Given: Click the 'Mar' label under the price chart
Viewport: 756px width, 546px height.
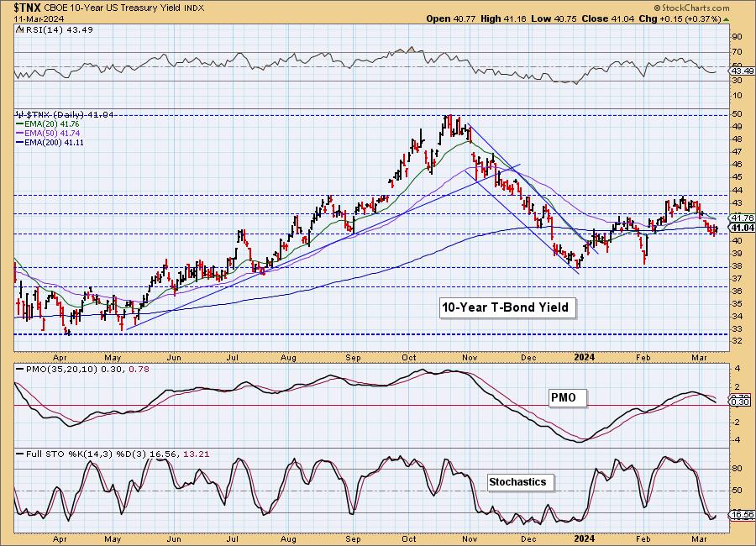Looking at the screenshot, I should point(699,358).
